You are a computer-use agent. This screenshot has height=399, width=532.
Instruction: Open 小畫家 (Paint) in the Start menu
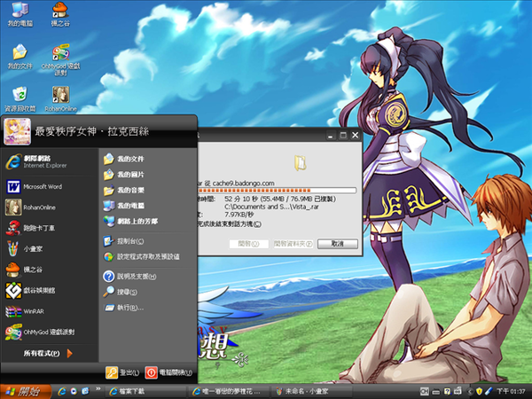pos(25,248)
